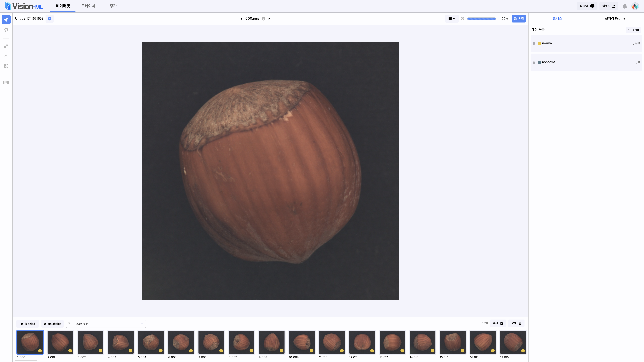This screenshot has width=644, height=362.
Task: Click the zoom out magnifier icon
Action: click(462, 19)
